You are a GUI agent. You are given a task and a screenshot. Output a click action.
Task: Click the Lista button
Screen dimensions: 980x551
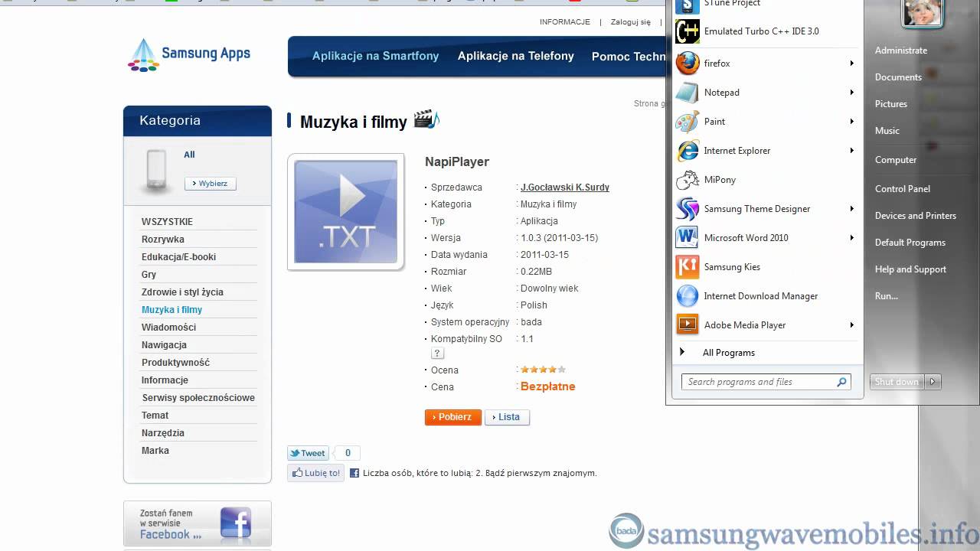coord(507,417)
